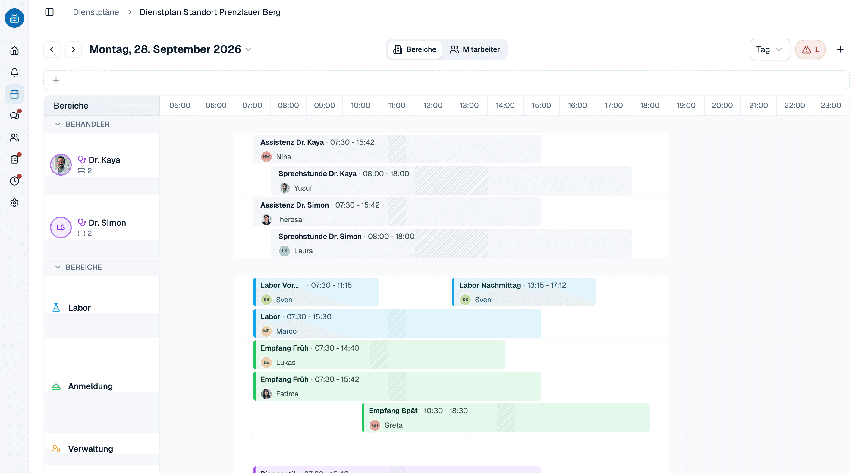Click the Verwaltung user-gear icon
This screenshot has width=868, height=473.
point(56,449)
